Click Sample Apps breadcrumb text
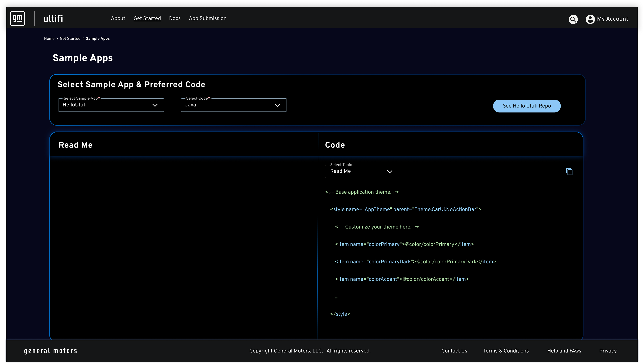This screenshot has width=644, height=363. click(98, 39)
